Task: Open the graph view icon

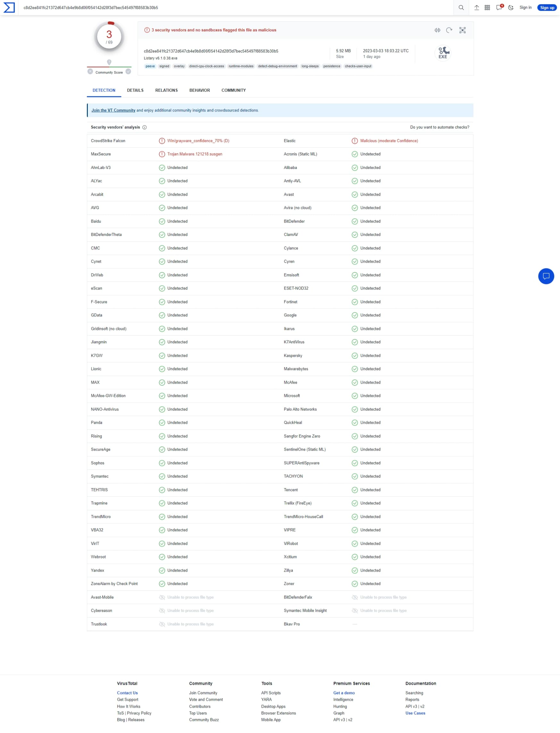Action: pyautogui.click(x=462, y=30)
